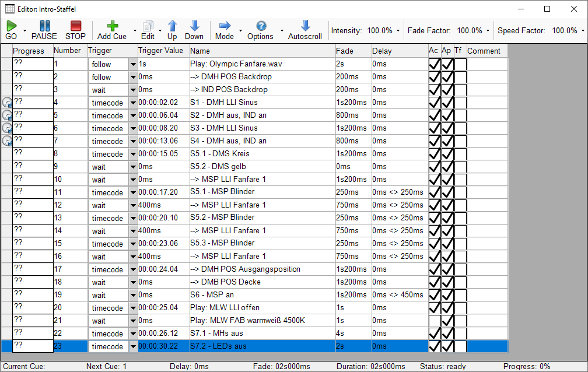588x372 pixels.
Task: Expand the Intensity 100.0% dropdown
Action: click(398, 31)
